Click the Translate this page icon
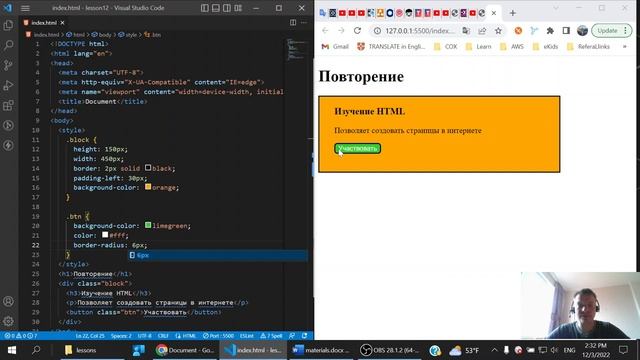 click(x=466, y=31)
